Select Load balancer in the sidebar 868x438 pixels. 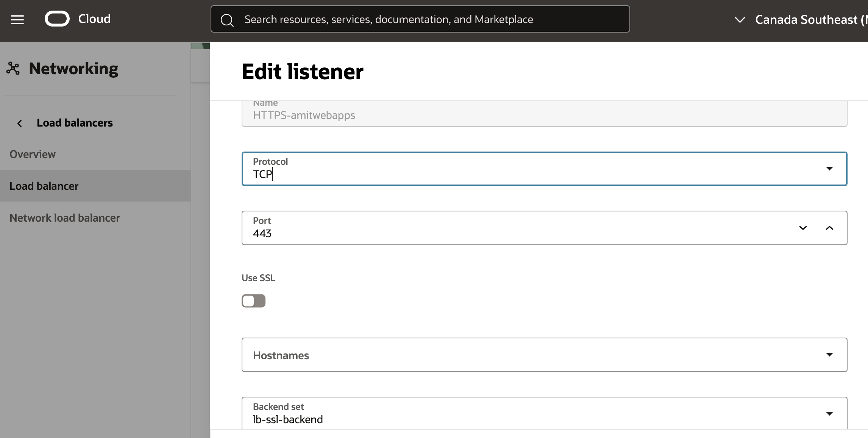pos(44,186)
